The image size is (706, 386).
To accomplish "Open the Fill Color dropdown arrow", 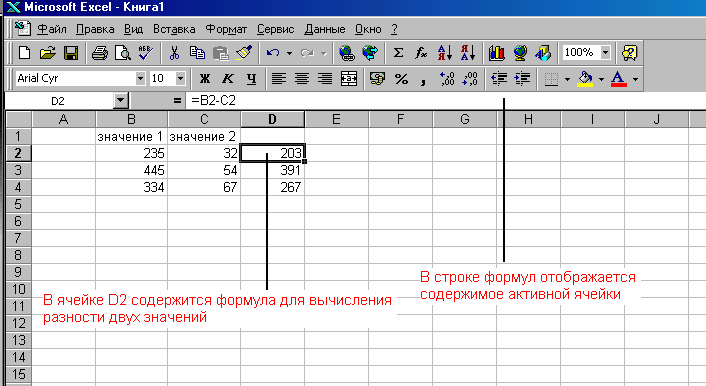I will (601, 79).
